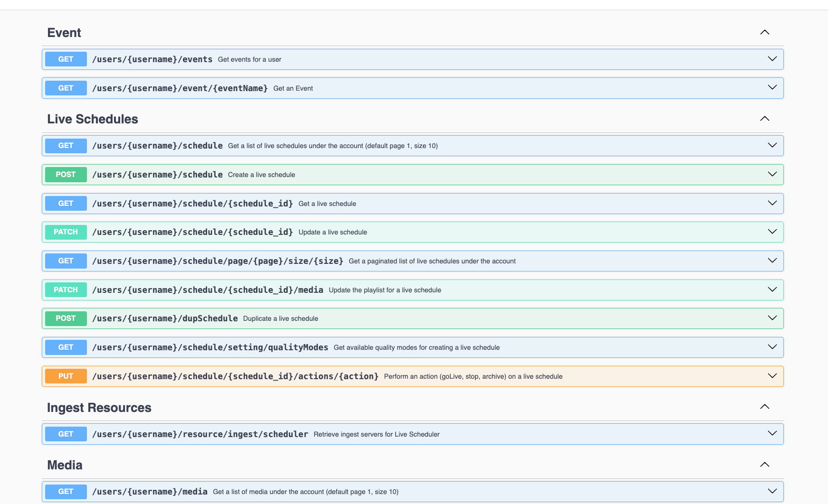Expand arrow for Update the playlist row
This screenshot has width=828, height=504.
point(772,289)
